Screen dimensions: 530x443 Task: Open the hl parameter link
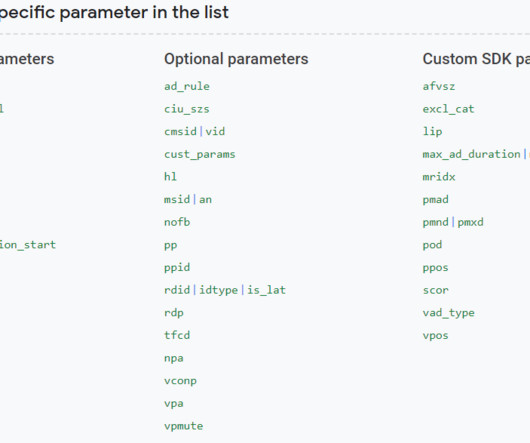click(x=170, y=176)
